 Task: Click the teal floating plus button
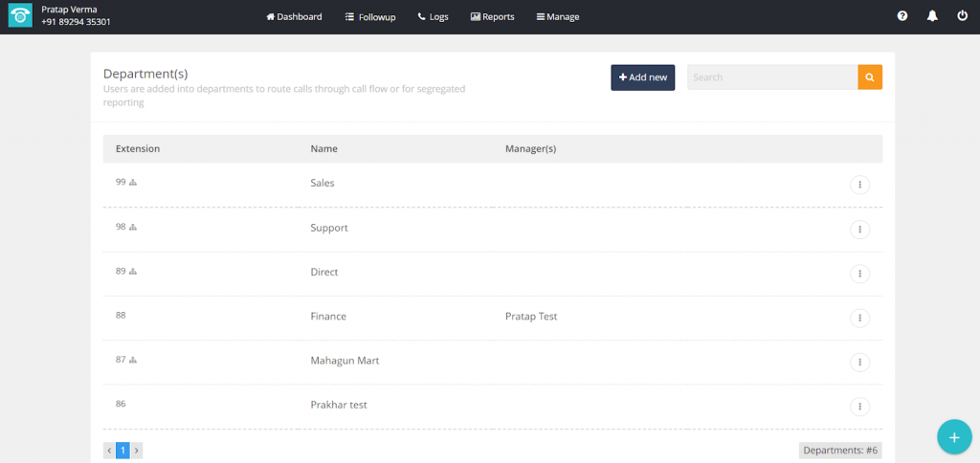[x=954, y=437]
